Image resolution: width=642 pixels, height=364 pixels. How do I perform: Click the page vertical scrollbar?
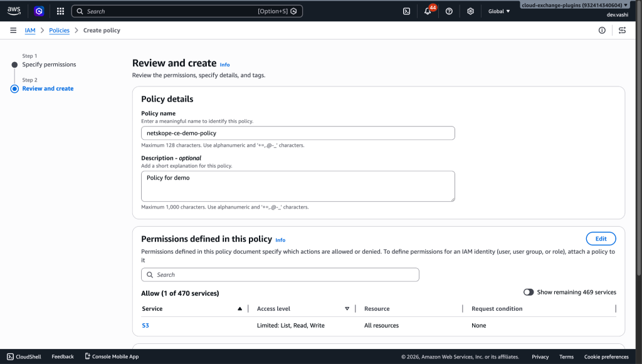[x=639, y=139]
